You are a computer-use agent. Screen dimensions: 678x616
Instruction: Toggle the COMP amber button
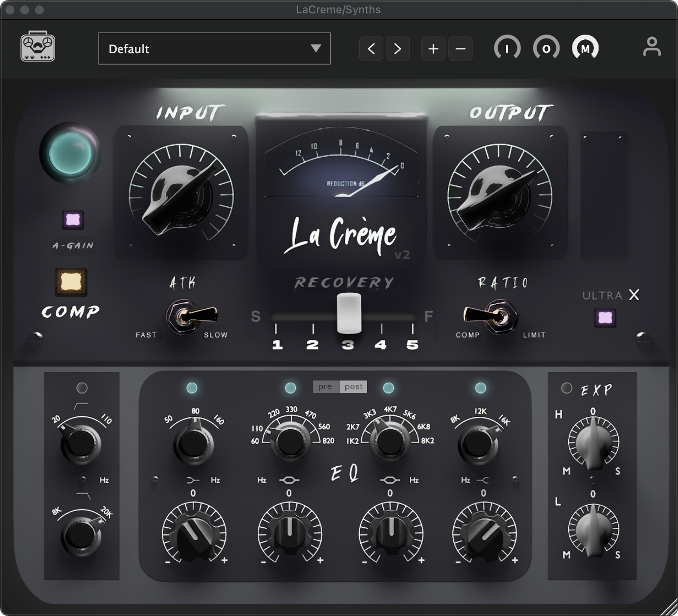point(71,282)
